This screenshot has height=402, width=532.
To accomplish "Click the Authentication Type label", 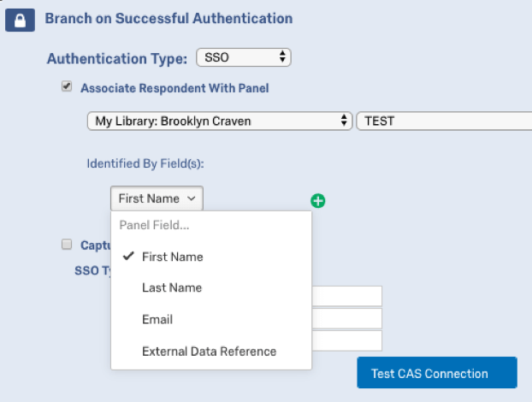I will (x=116, y=59).
